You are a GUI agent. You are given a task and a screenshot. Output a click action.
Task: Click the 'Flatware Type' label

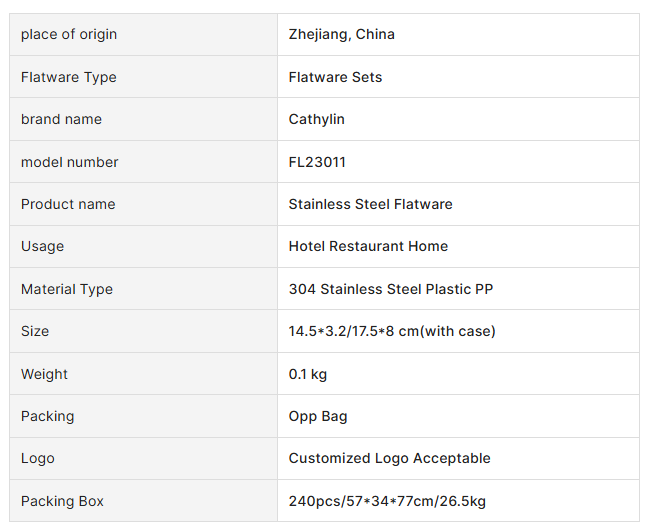(x=68, y=77)
